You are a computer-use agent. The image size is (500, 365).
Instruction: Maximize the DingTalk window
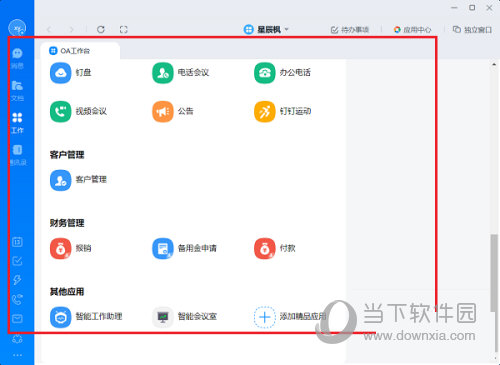(x=472, y=8)
